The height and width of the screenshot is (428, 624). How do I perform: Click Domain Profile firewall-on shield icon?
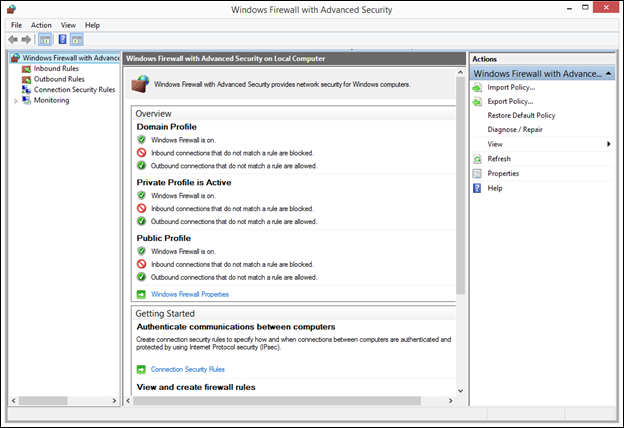click(141, 140)
